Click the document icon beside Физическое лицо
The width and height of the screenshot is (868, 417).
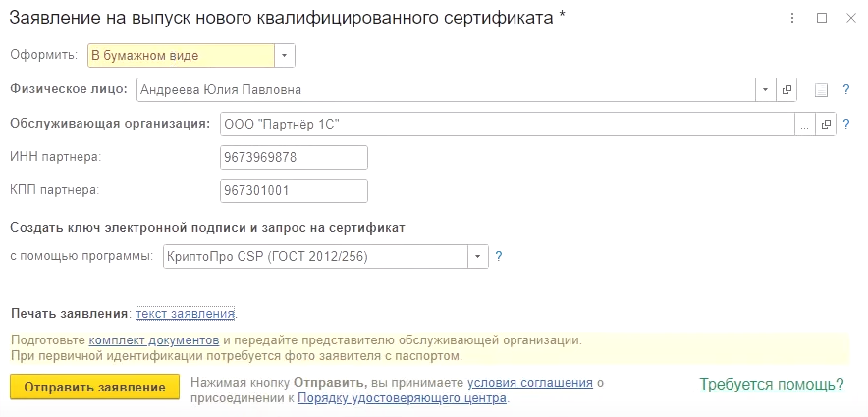[x=821, y=90]
